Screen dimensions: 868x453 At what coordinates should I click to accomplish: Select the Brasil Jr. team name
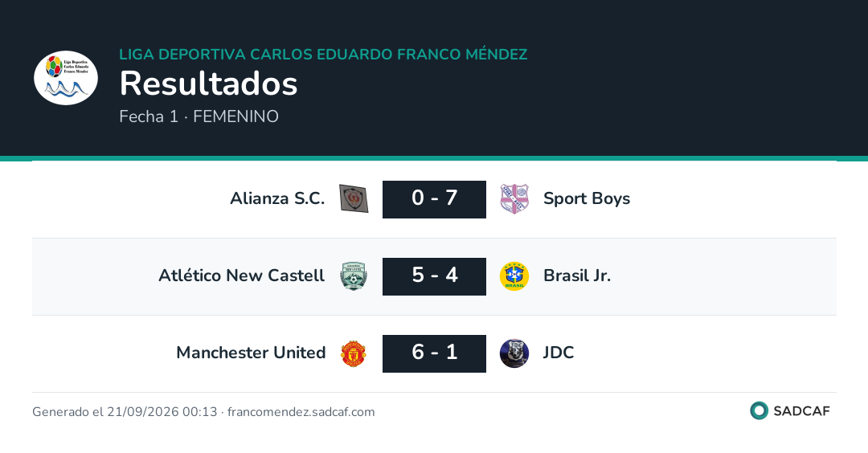[x=577, y=275]
